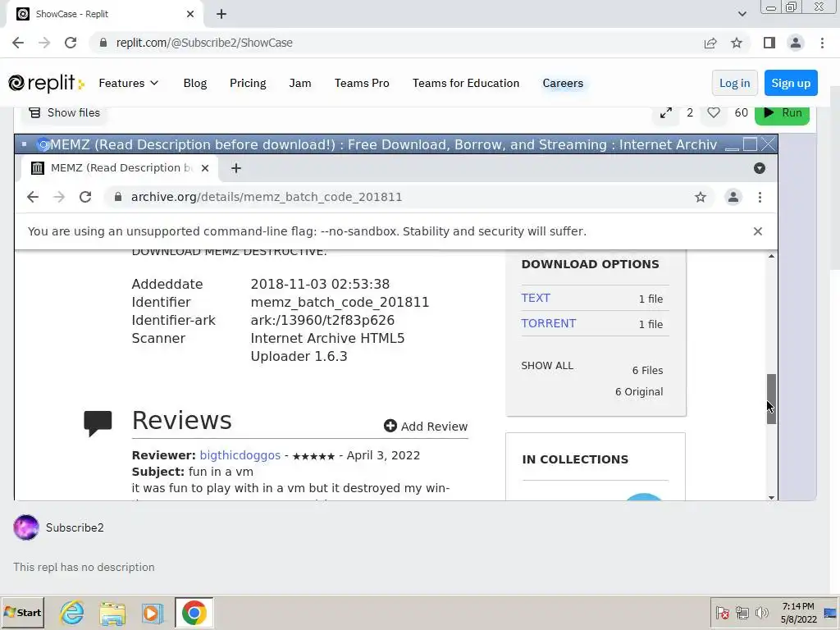Open network icon in system tray
The image size is (840, 630).
742,613
